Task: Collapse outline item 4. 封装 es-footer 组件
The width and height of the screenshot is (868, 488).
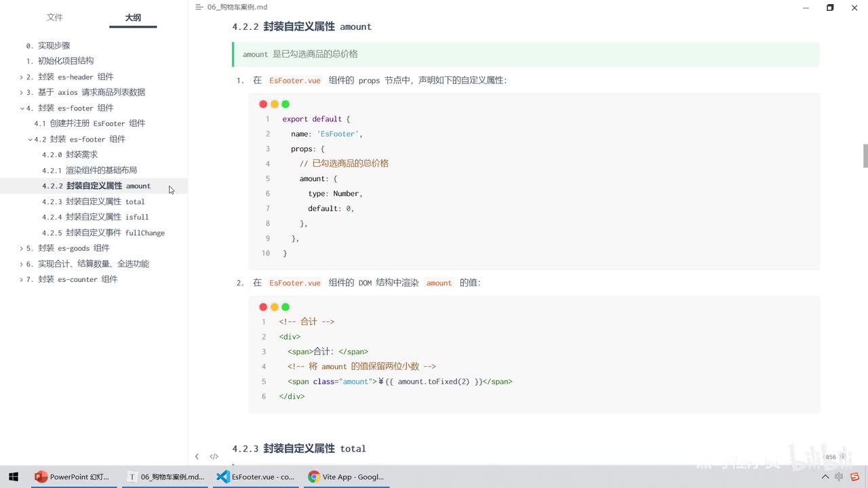Action: click(21, 108)
